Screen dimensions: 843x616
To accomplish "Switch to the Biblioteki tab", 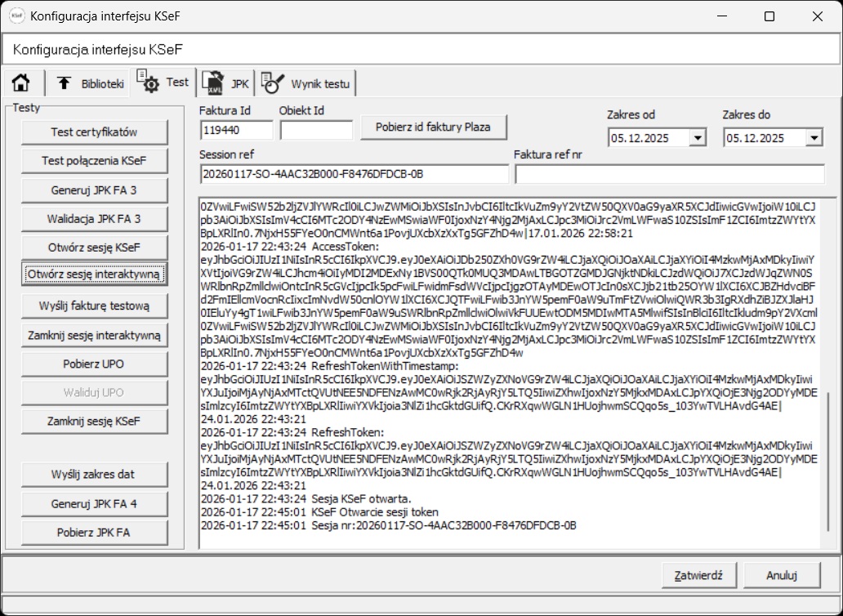I will click(x=88, y=84).
